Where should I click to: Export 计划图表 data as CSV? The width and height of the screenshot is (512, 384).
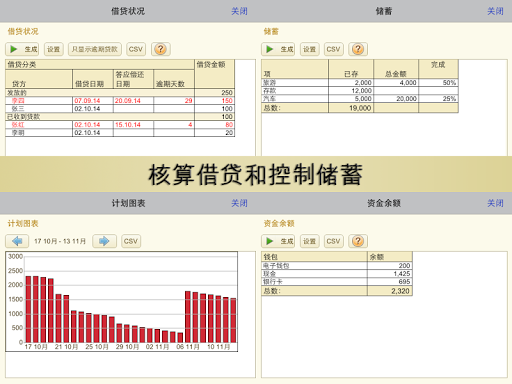(131, 241)
